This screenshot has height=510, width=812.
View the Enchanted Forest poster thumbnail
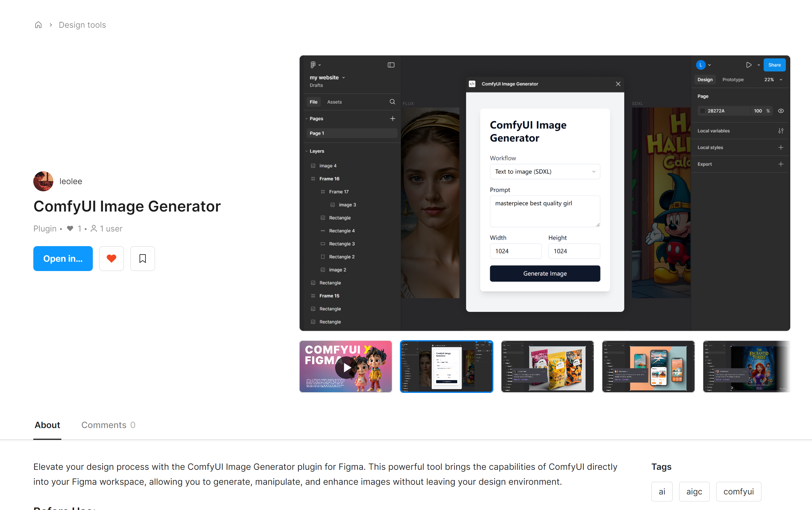pos(747,367)
